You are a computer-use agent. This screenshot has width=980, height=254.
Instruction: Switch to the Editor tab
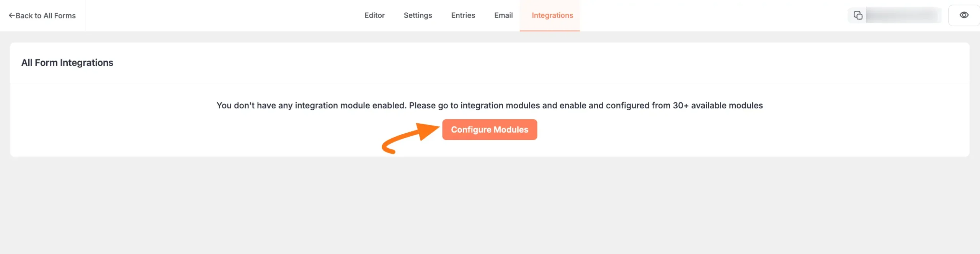[375, 15]
